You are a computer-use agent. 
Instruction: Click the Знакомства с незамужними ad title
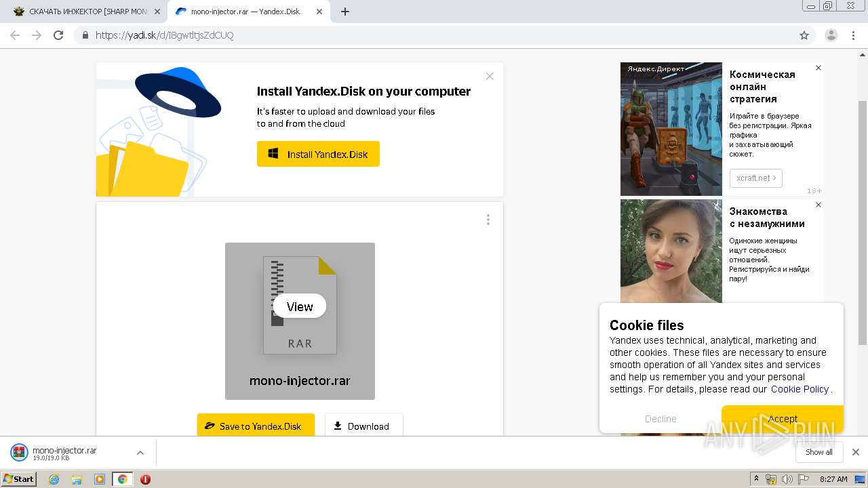click(767, 218)
